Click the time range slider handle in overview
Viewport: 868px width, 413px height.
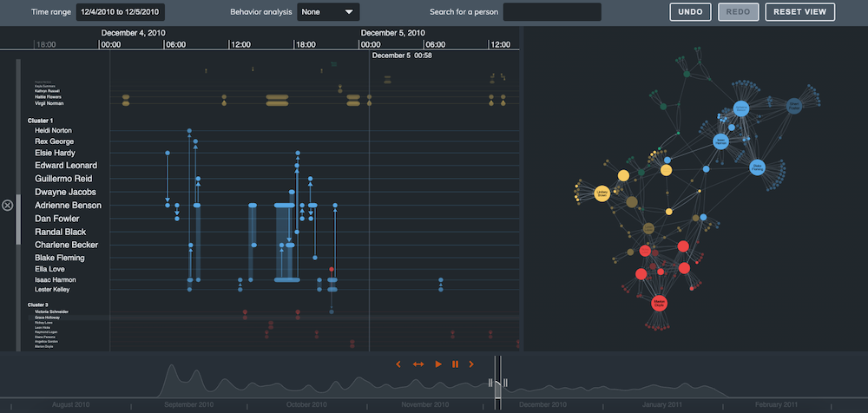[498, 382]
